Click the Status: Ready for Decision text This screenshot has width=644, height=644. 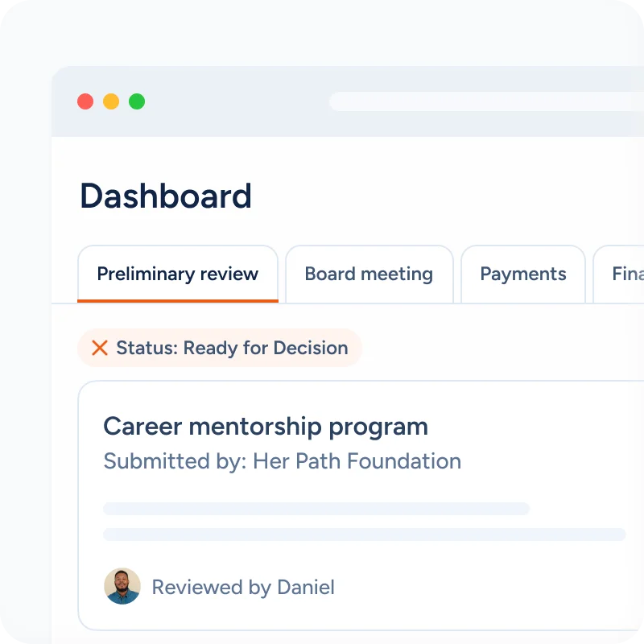(231, 348)
